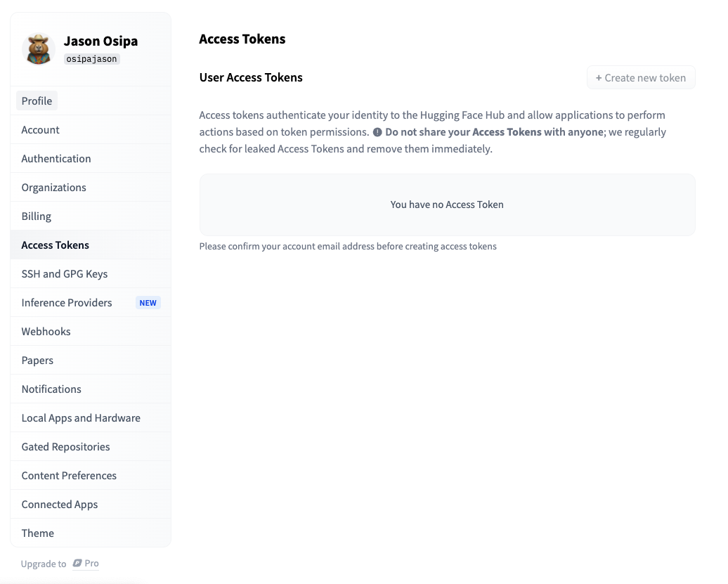Go to Webhooks settings
The image size is (728, 584).
[x=91, y=331]
